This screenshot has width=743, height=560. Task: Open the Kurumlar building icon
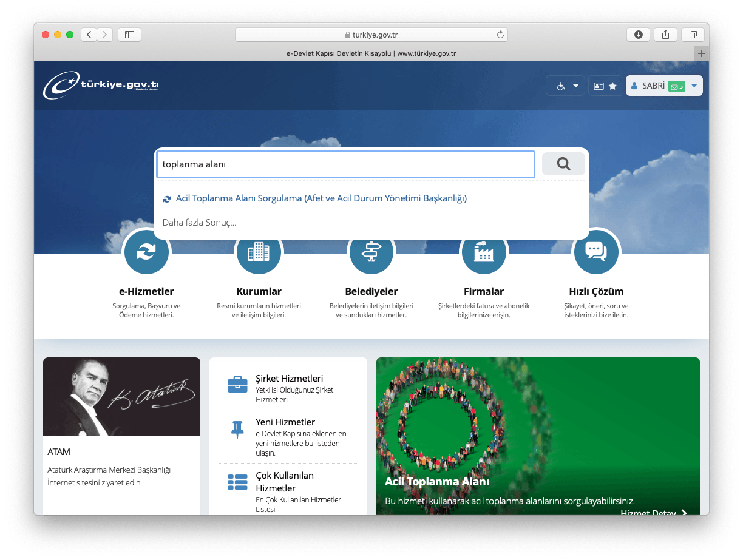tap(259, 252)
